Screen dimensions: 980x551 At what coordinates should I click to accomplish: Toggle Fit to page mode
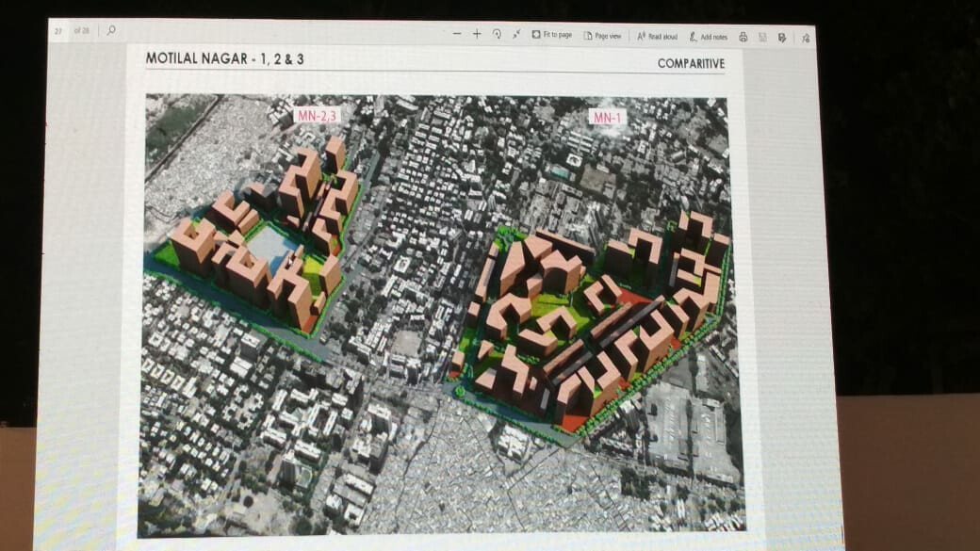click(x=552, y=35)
